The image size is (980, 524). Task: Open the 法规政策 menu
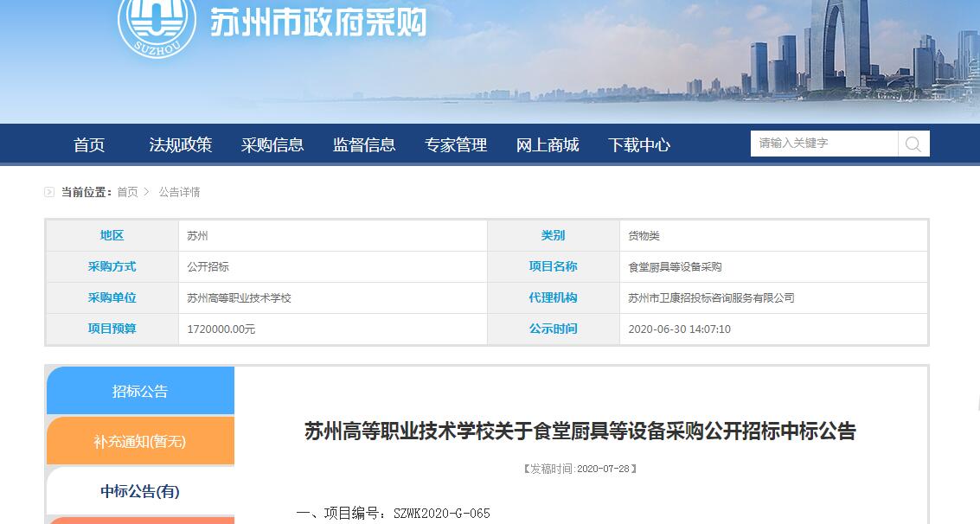(181, 145)
